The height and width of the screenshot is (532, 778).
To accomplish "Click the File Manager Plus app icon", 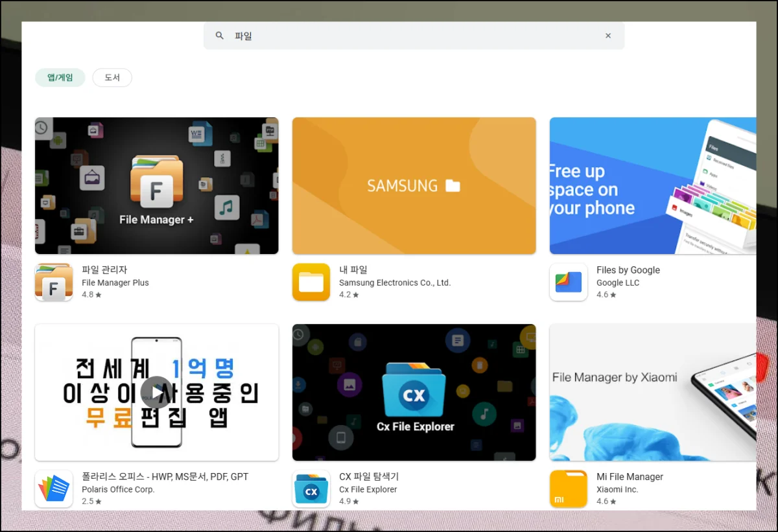I will (54, 282).
